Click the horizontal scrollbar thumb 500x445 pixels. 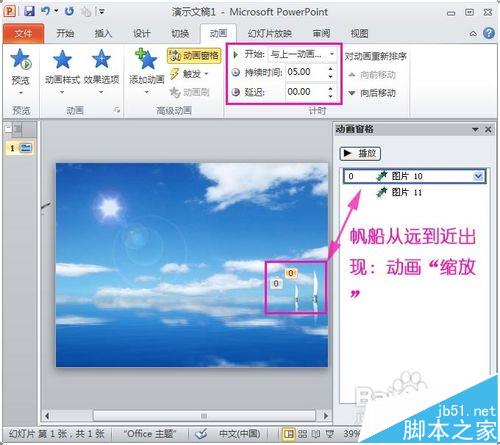coord(204,416)
